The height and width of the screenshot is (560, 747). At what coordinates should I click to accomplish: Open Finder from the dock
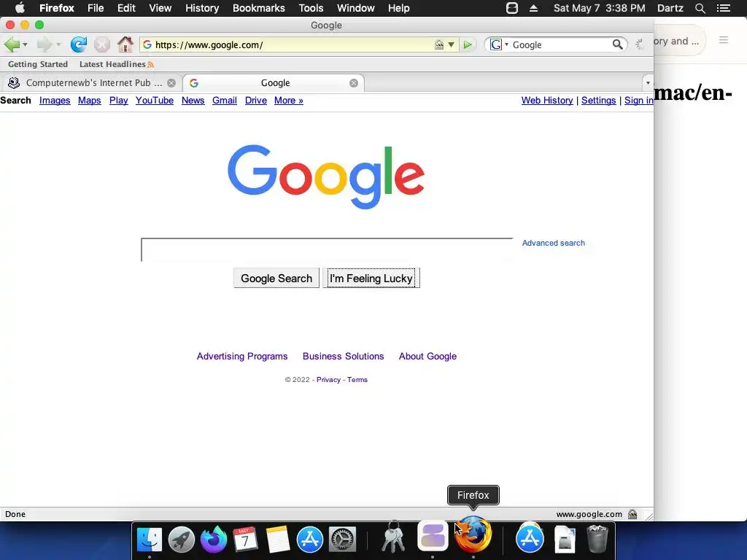click(150, 540)
